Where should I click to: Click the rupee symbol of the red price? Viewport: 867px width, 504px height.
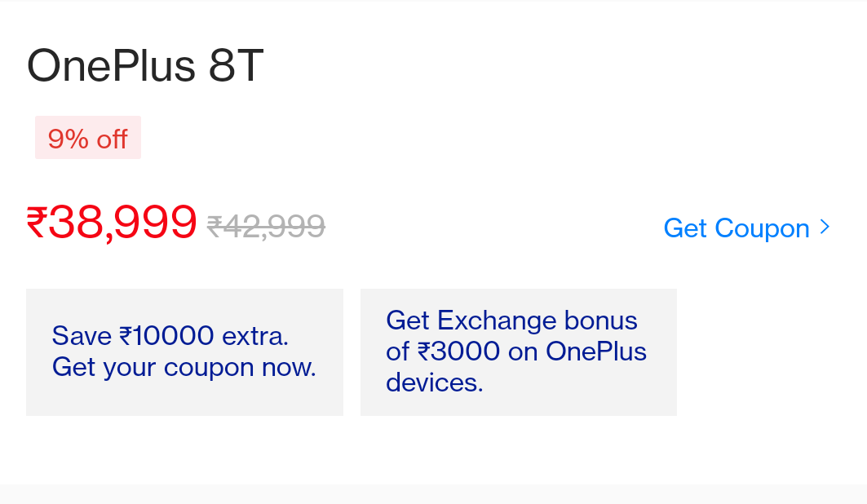tap(37, 222)
